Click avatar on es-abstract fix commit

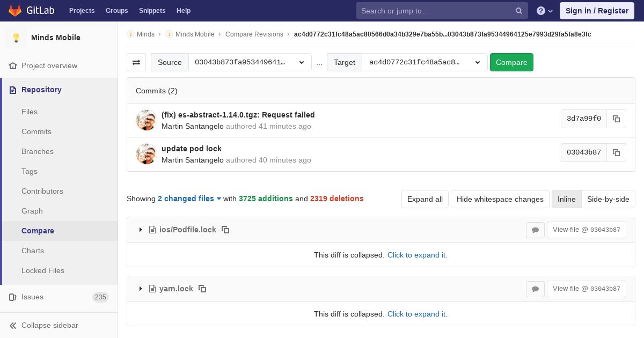146,120
